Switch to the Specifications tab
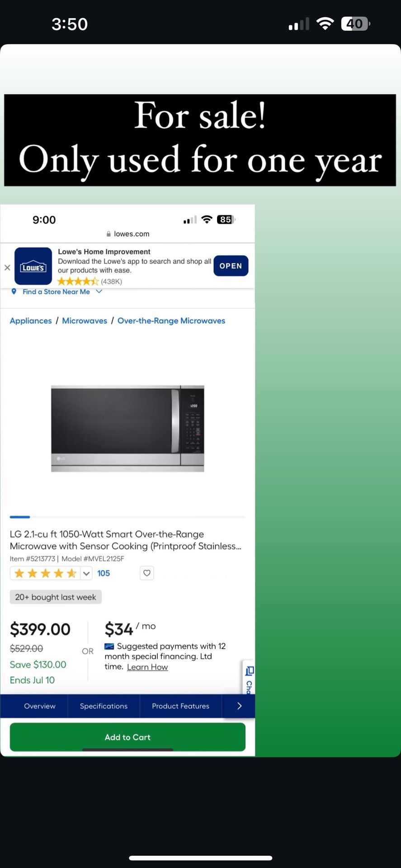The height and width of the screenshot is (868, 401). pyautogui.click(x=104, y=706)
